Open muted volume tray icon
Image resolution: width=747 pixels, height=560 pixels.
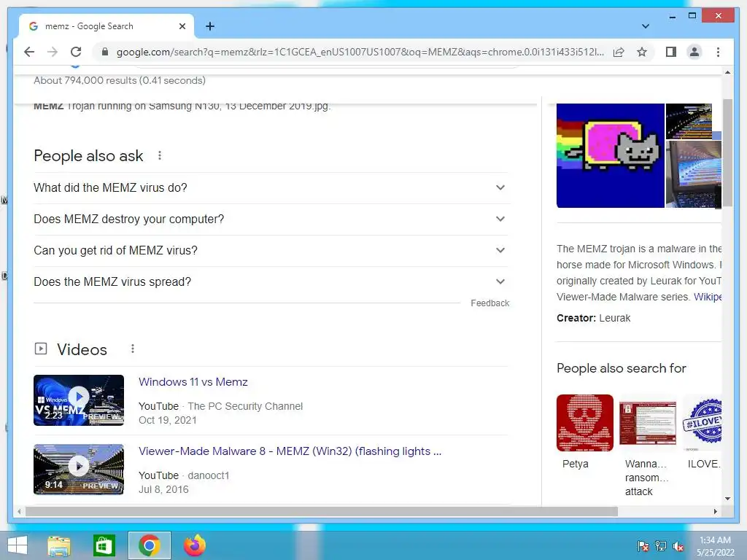[678, 546]
